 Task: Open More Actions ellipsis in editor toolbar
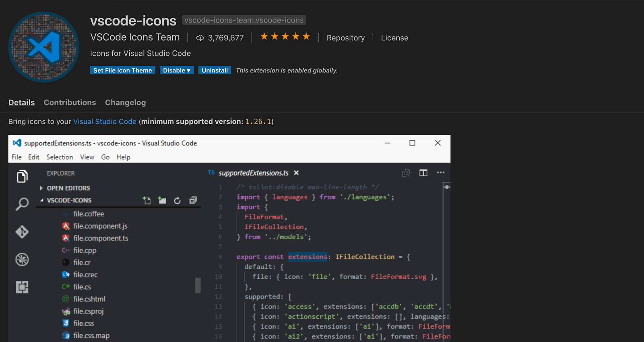tap(441, 172)
